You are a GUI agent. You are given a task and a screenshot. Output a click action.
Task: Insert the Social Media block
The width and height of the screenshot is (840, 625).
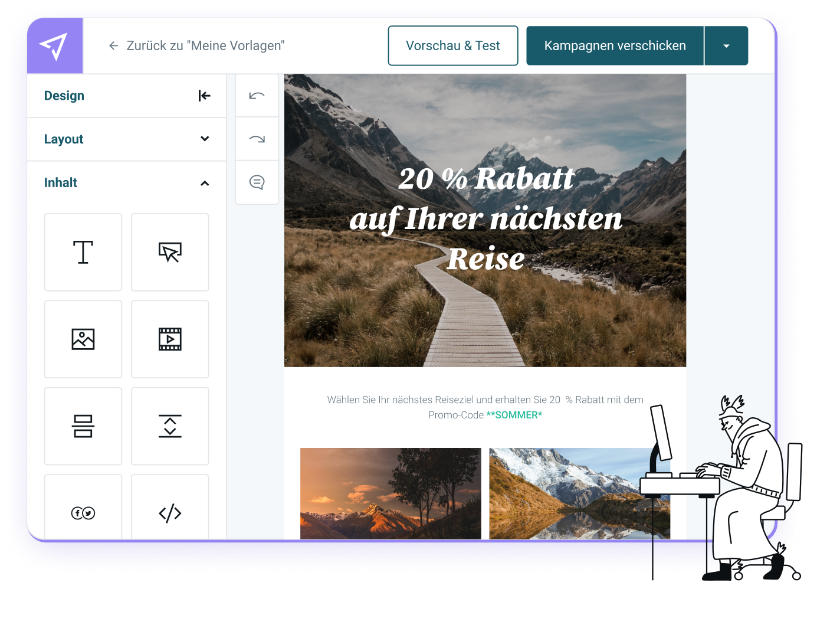pos(83,513)
